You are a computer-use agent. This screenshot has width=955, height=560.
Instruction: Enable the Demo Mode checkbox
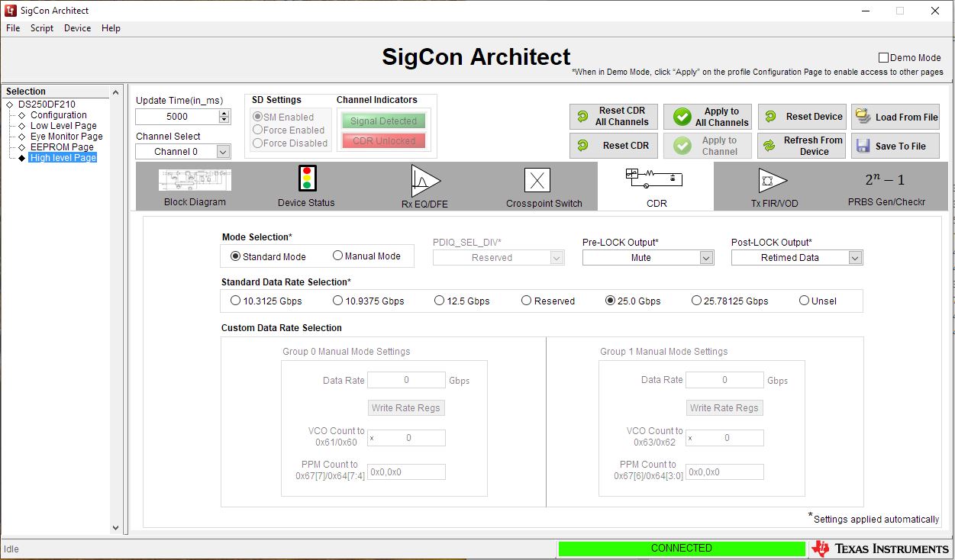pos(884,58)
